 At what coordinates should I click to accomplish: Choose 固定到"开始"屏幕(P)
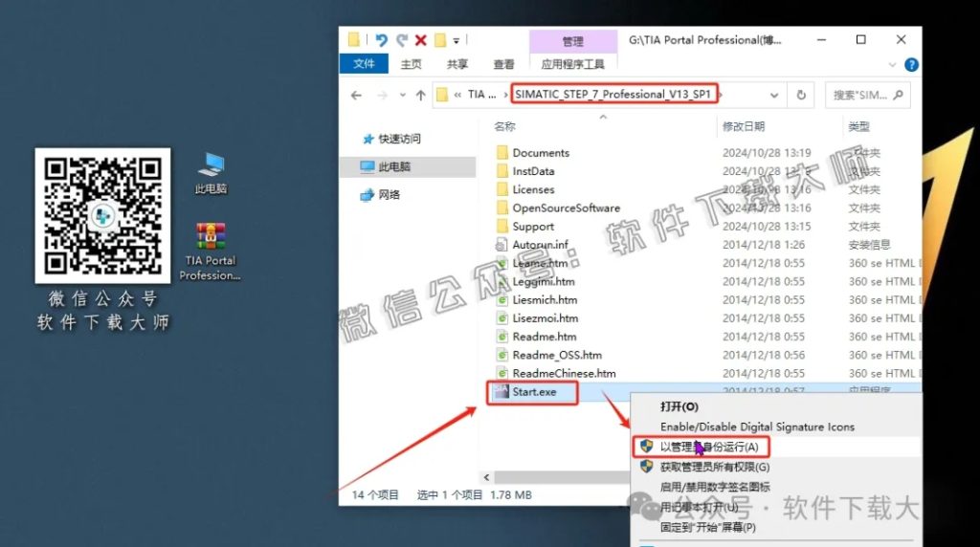tap(708, 527)
